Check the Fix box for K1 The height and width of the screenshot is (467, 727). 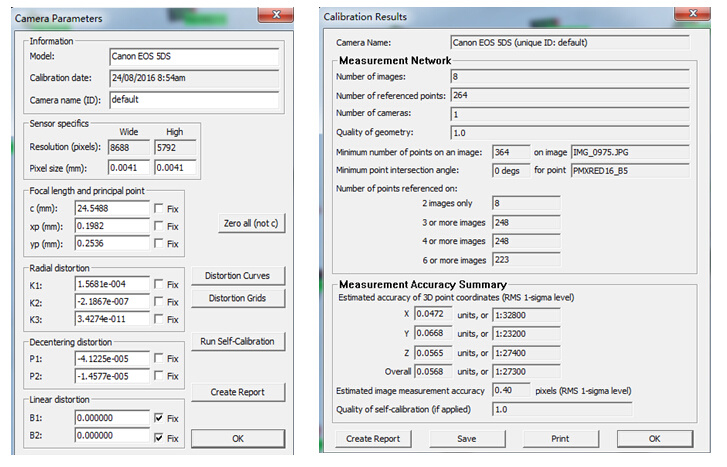160,285
